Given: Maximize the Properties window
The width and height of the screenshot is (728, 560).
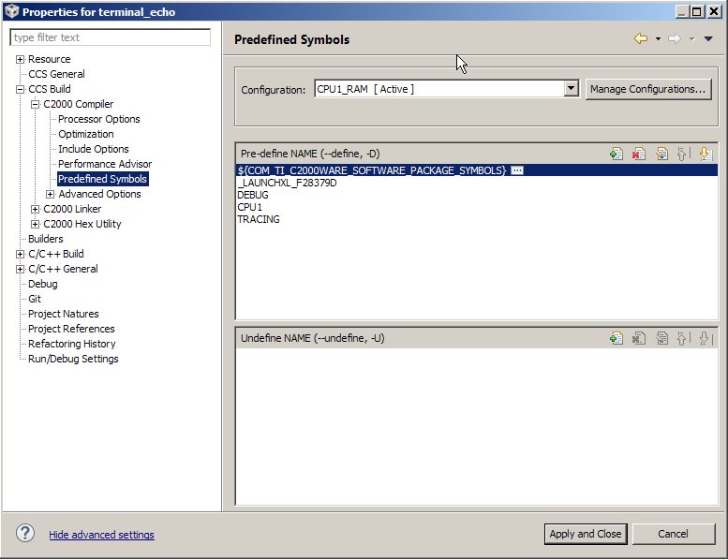Looking at the screenshot, I should tap(697, 11).
